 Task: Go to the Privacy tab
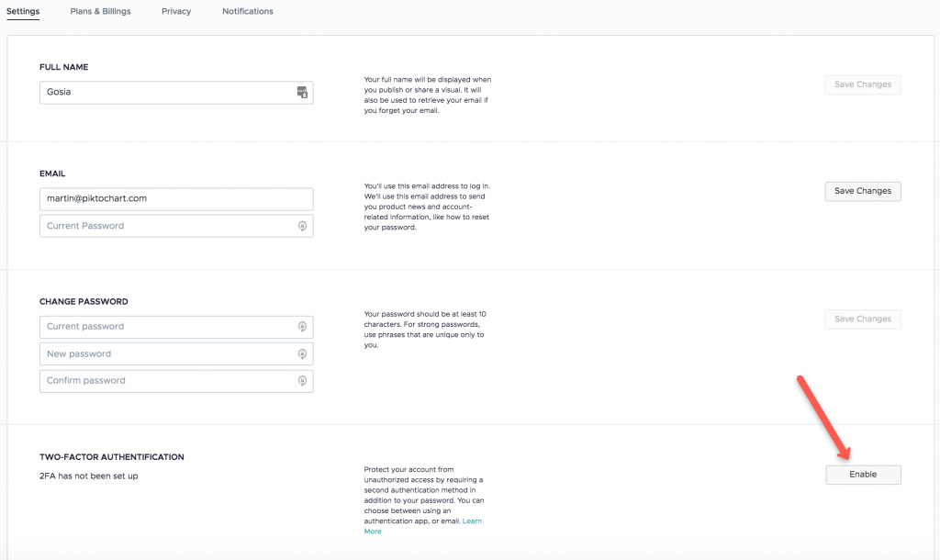point(176,11)
